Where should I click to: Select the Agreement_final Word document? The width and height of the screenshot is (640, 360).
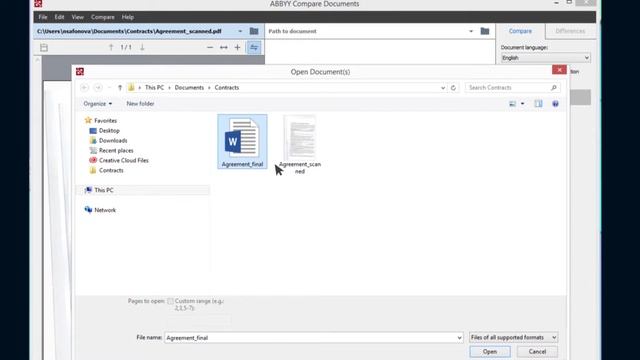pos(242,142)
